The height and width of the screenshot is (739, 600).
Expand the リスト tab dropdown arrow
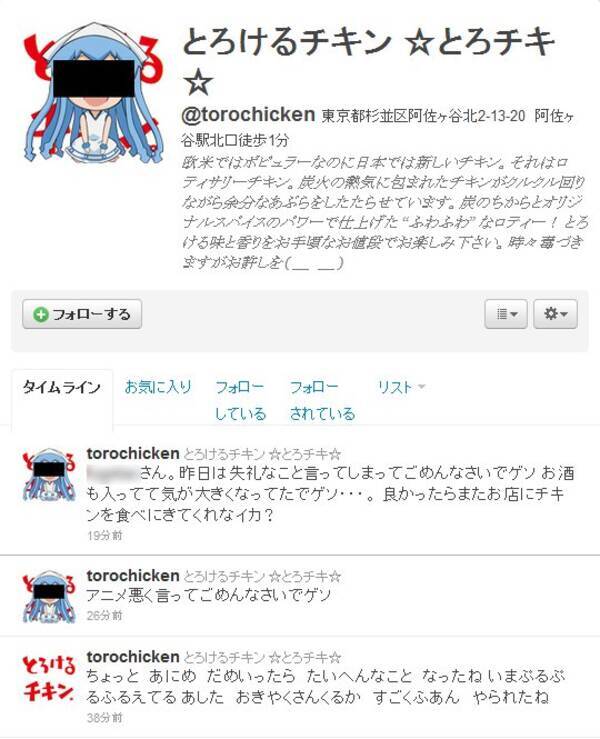421,387
